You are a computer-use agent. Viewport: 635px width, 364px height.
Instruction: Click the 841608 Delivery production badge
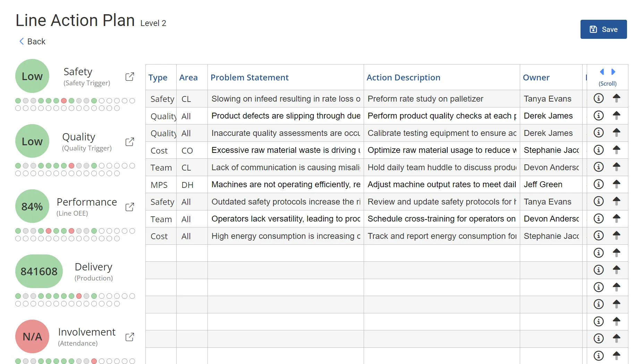coord(39,271)
